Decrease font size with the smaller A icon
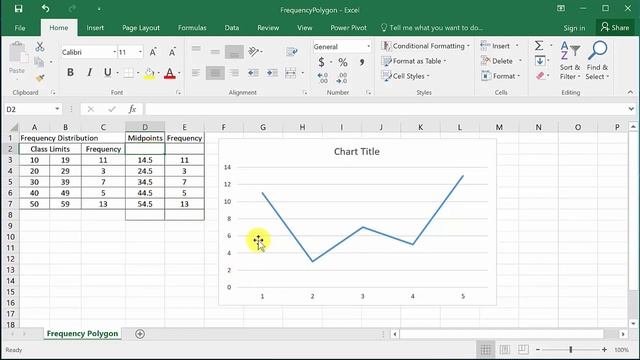 [x=172, y=52]
